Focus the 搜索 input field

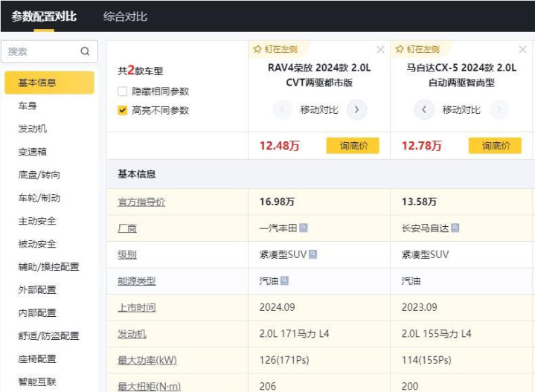pos(49,51)
